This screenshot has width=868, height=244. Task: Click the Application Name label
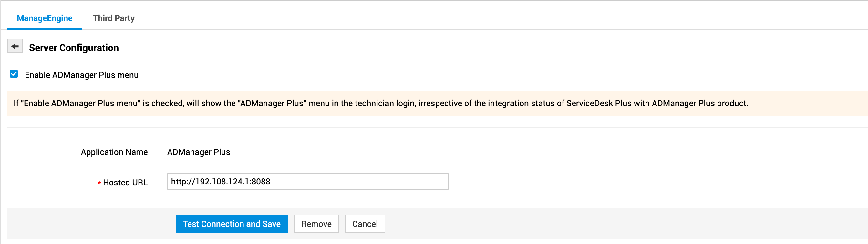tap(114, 152)
